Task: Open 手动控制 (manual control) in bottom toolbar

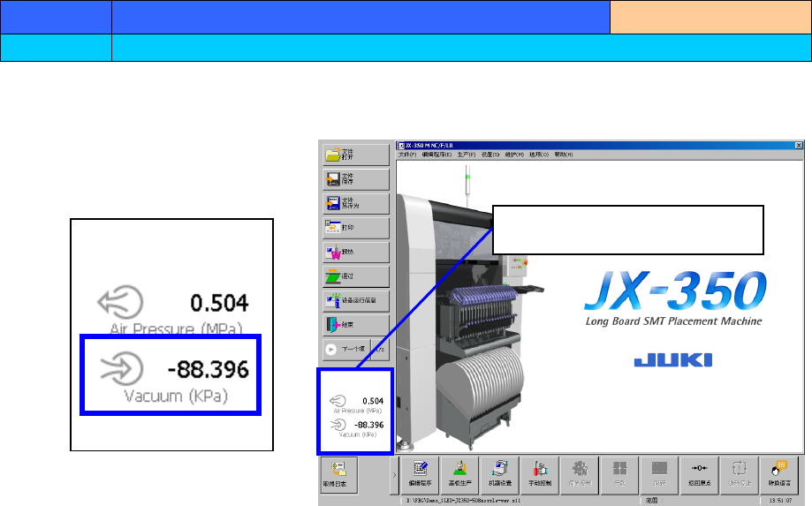Action: (540, 474)
